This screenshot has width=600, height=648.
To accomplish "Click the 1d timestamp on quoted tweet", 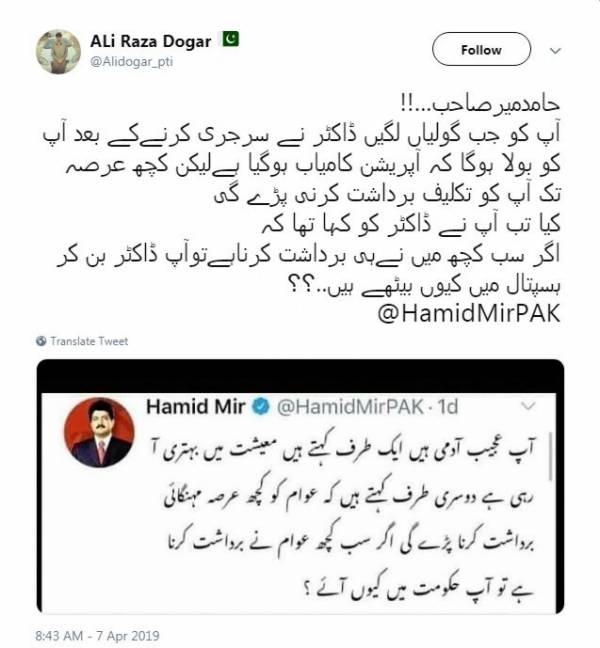I will 448,407.
